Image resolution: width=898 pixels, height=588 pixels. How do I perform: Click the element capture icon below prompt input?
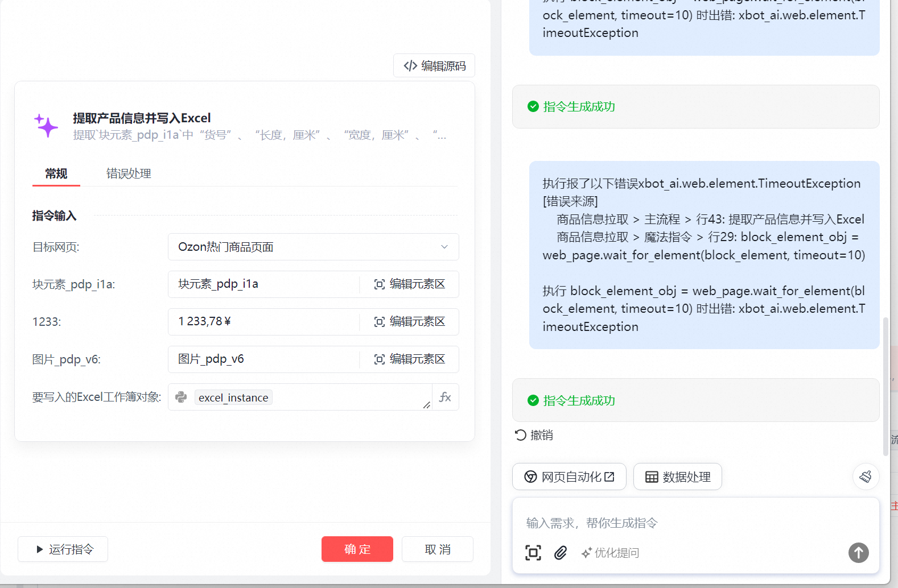tap(533, 553)
